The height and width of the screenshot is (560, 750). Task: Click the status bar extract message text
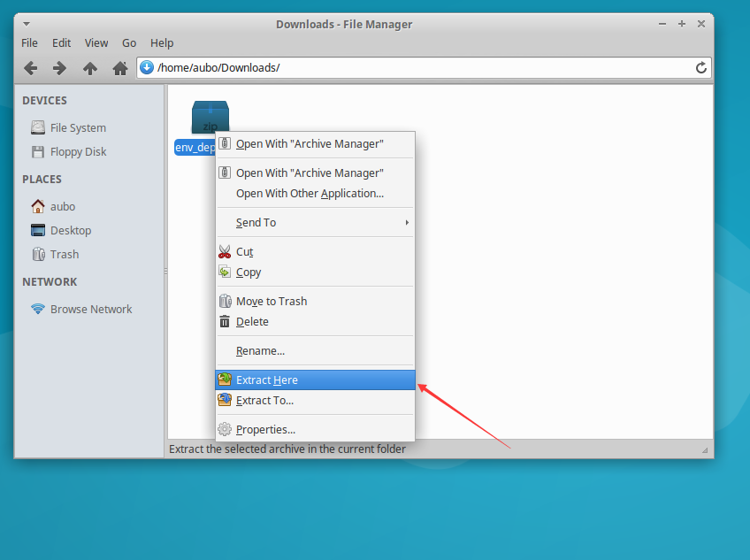click(x=287, y=449)
